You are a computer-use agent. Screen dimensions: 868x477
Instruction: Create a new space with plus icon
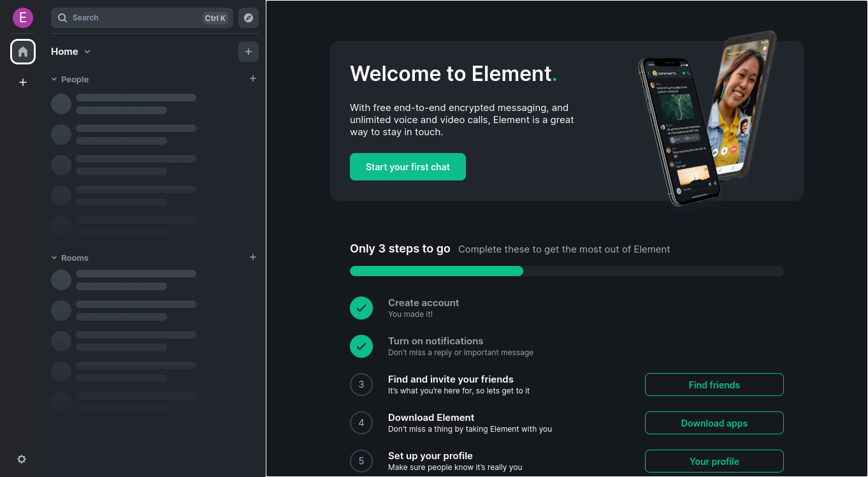[23, 82]
